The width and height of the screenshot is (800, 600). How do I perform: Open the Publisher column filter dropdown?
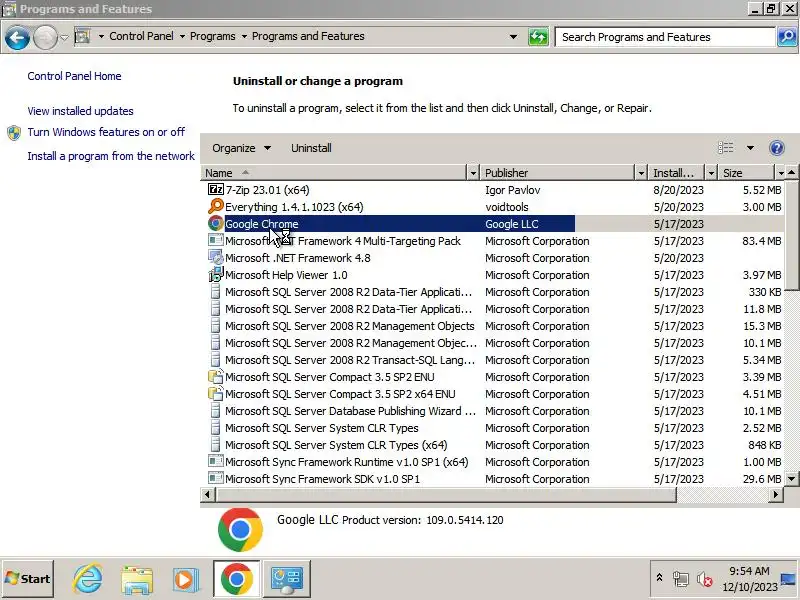tap(641, 173)
